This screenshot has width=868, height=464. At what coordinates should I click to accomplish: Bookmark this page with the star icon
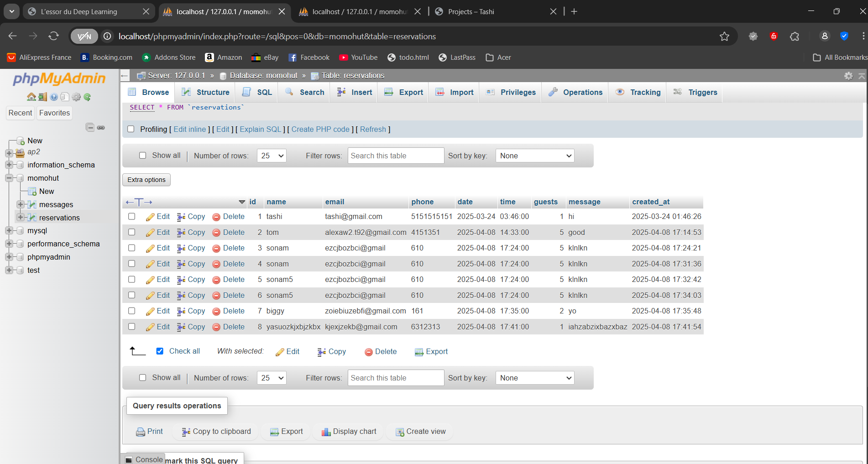point(724,36)
